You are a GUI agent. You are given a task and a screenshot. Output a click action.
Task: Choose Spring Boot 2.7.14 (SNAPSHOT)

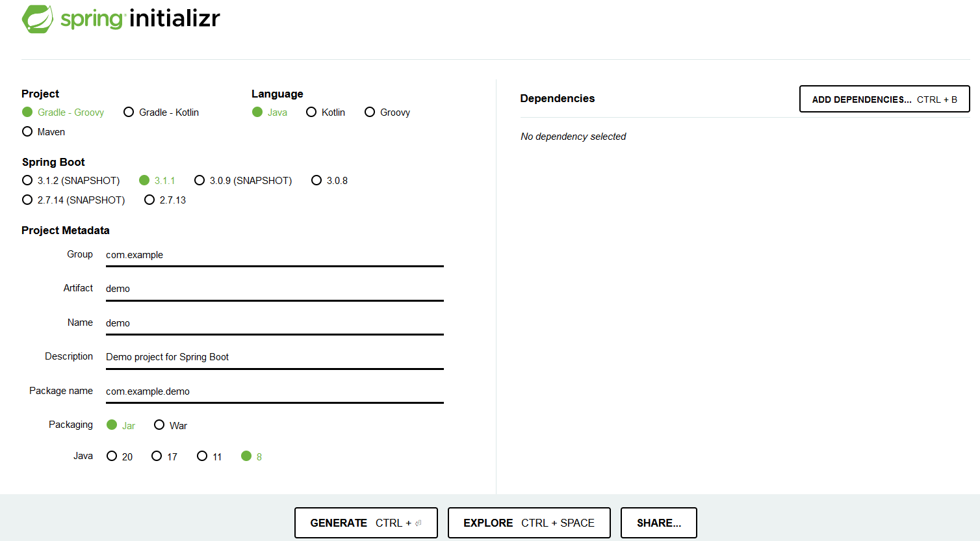73,200
